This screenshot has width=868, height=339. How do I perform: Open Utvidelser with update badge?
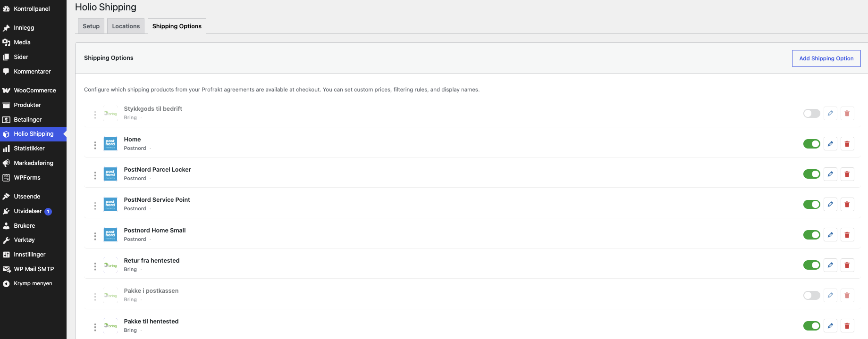pos(33,211)
